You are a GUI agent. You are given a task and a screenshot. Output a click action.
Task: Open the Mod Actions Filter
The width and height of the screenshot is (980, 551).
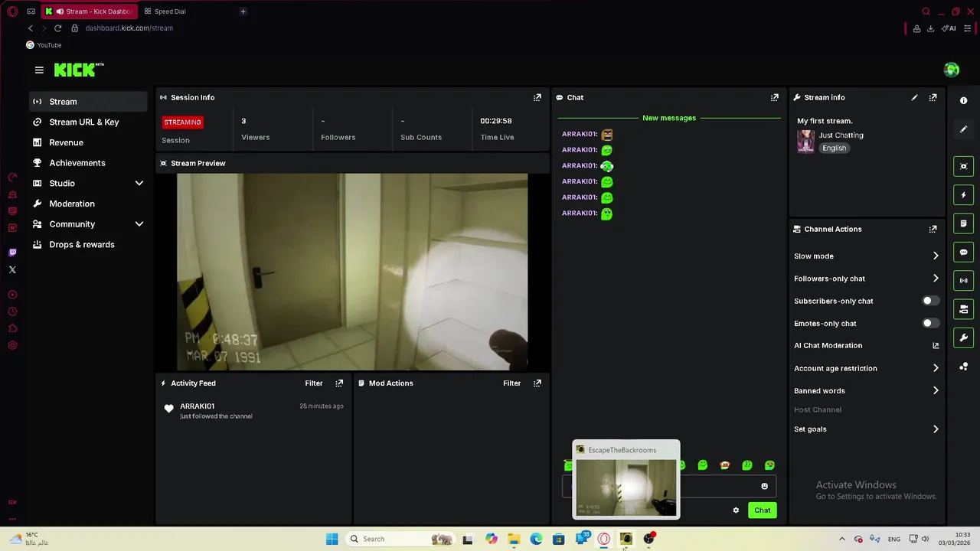512,383
